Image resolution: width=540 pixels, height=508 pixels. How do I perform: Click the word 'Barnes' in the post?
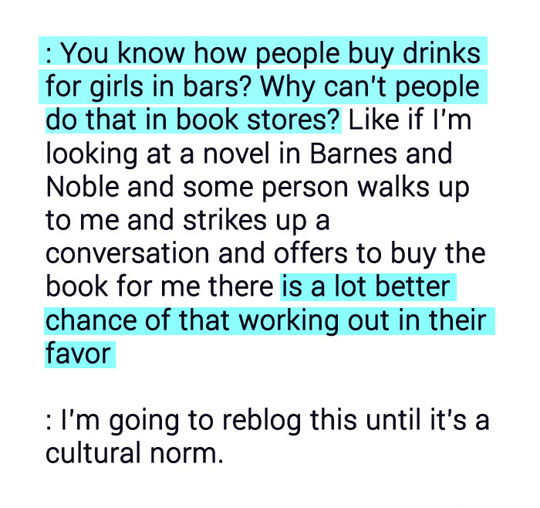coord(353,153)
